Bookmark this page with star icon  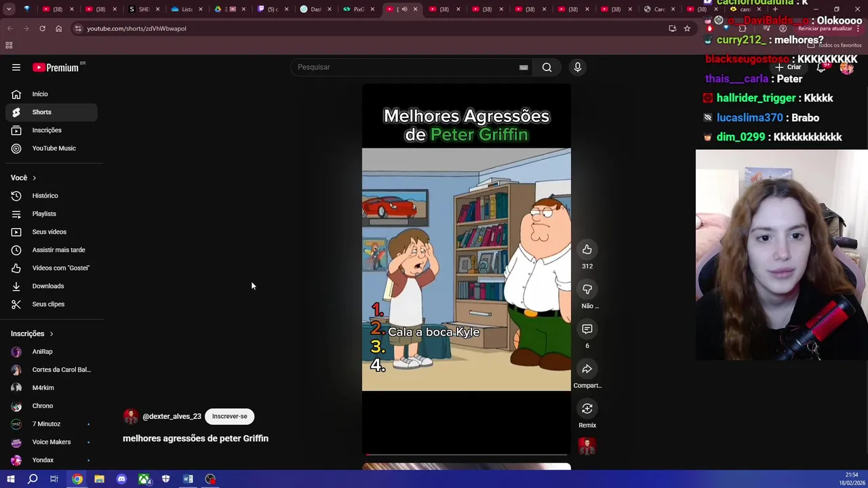pyautogui.click(x=687, y=28)
